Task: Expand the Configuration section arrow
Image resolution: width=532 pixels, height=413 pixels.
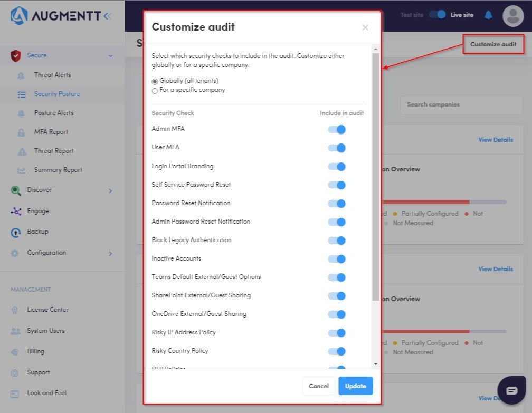Action: [x=110, y=254]
